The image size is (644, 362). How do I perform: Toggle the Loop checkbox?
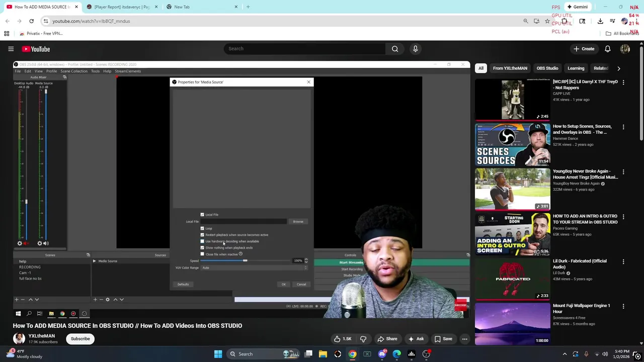[x=202, y=228]
